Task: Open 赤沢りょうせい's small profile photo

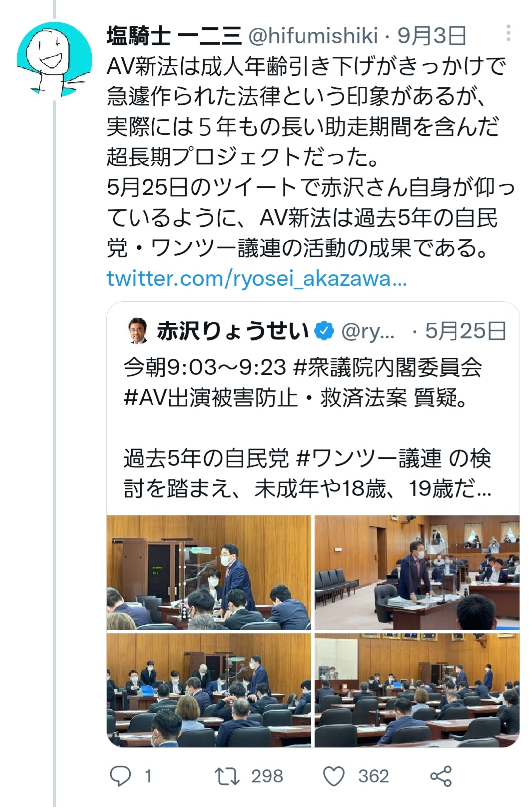Action: tap(138, 331)
